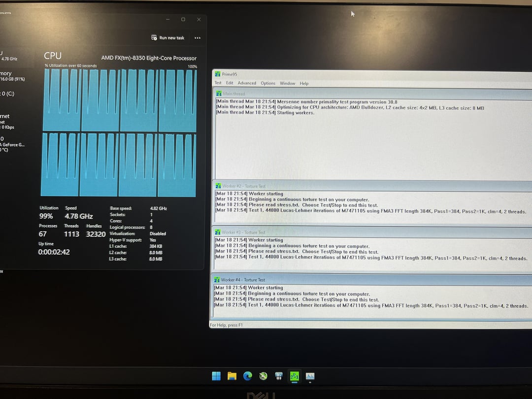532x399 pixels.
Task: Click the Main thread window icon
Action: pos(219,93)
